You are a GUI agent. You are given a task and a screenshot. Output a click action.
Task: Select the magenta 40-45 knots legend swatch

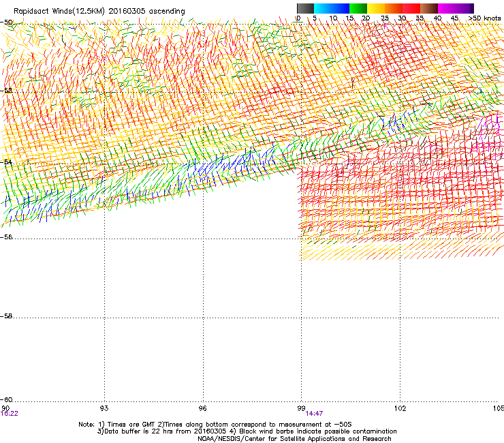click(454, 8)
